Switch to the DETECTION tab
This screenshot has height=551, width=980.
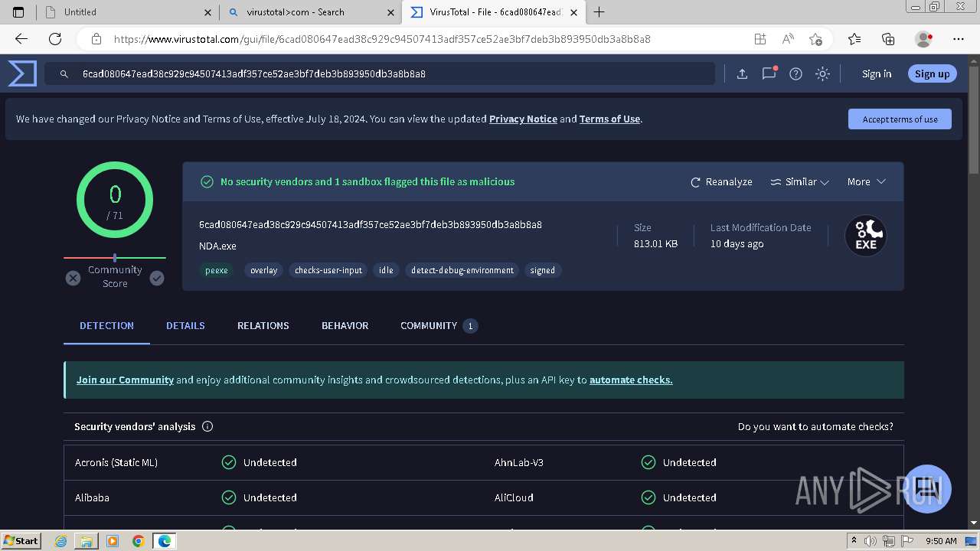106,326
